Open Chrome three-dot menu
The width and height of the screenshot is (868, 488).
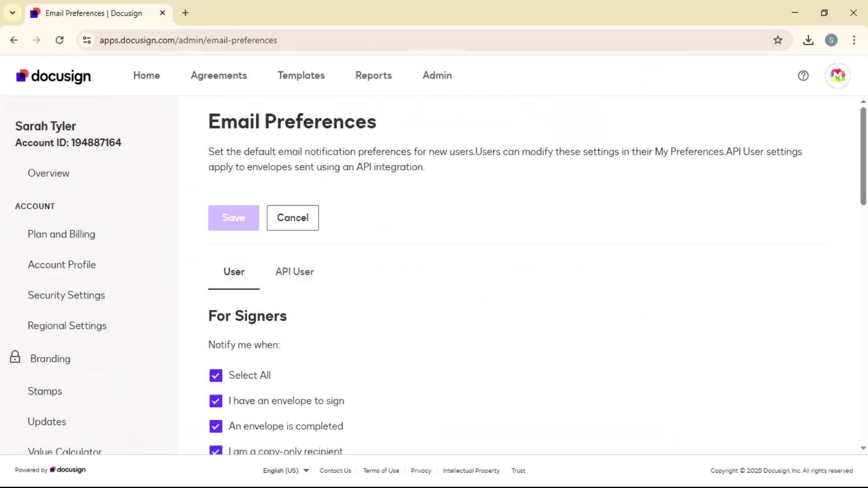tap(854, 40)
